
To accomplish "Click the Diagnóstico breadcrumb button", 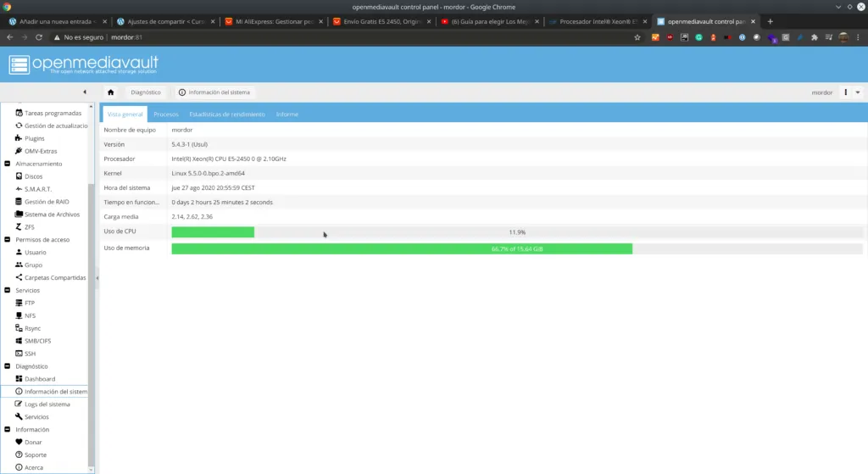I will (x=146, y=92).
